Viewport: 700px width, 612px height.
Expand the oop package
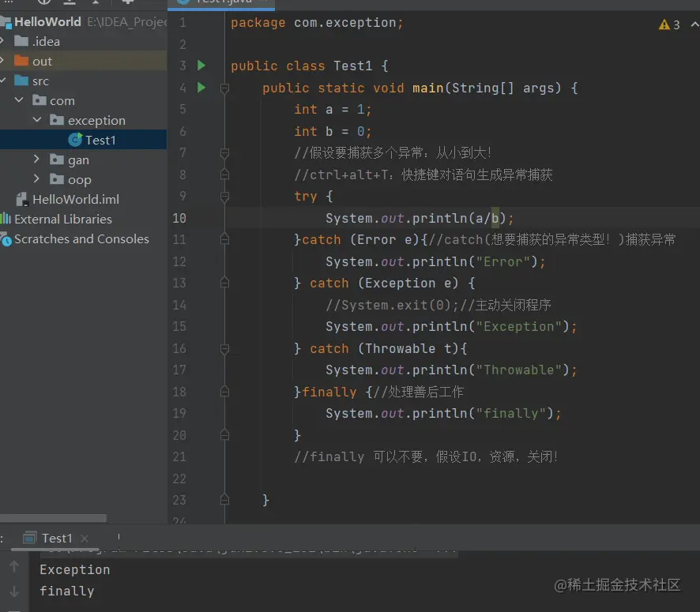coord(36,179)
